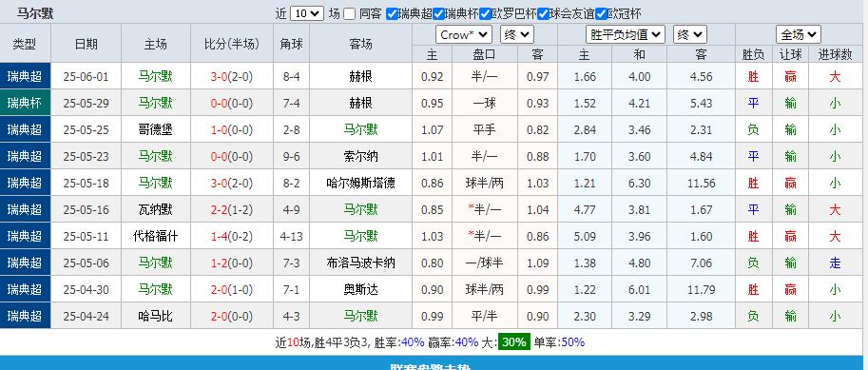The width and height of the screenshot is (868, 370).
Task: Open away team 赫根 on 25-06-01
Action: click(361, 76)
